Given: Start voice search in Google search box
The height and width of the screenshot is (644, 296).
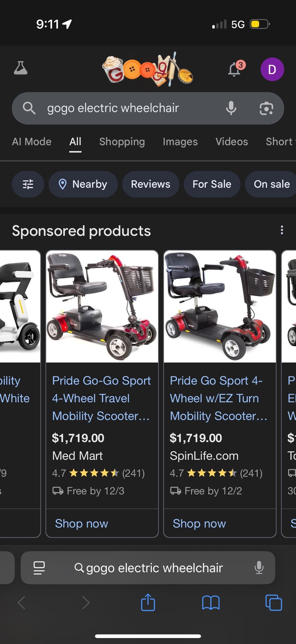Looking at the screenshot, I should pyautogui.click(x=231, y=108).
